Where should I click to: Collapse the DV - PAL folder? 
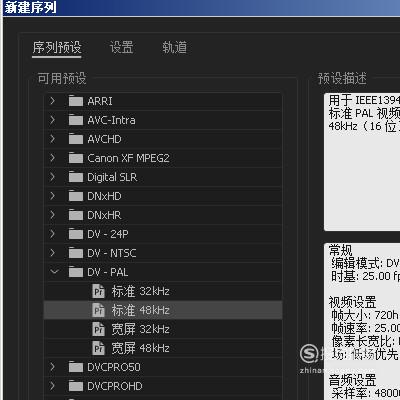point(54,272)
